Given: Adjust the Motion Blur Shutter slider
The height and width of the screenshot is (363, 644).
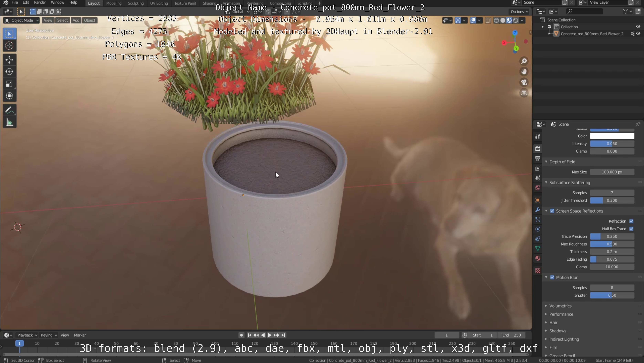Looking at the screenshot, I should pyautogui.click(x=612, y=295).
